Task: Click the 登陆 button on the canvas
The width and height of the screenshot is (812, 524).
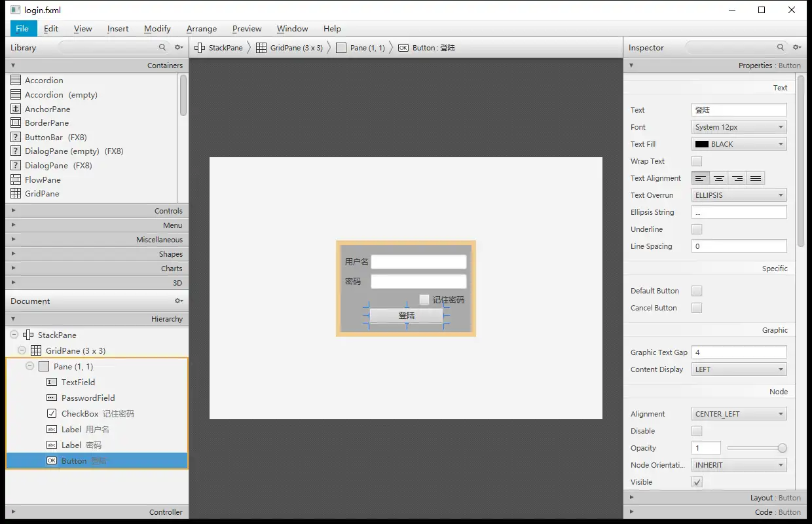Action: (407, 315)
